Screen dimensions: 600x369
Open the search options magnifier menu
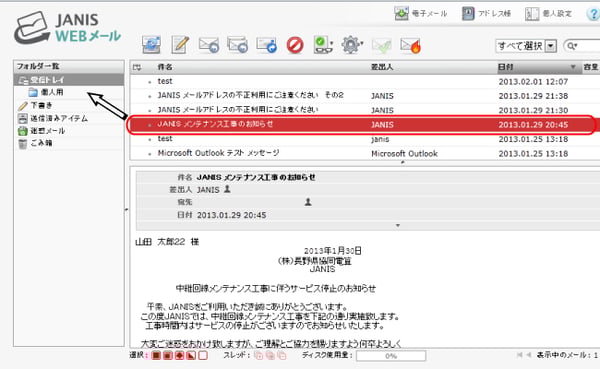click(572, 46)
